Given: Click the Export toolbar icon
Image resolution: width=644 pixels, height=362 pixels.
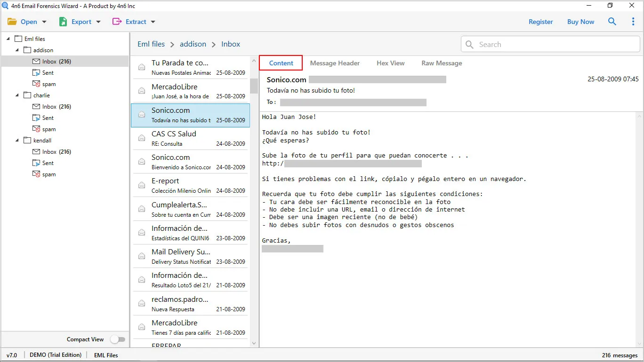Looking at the screenshot, I should tap(63, 22).
